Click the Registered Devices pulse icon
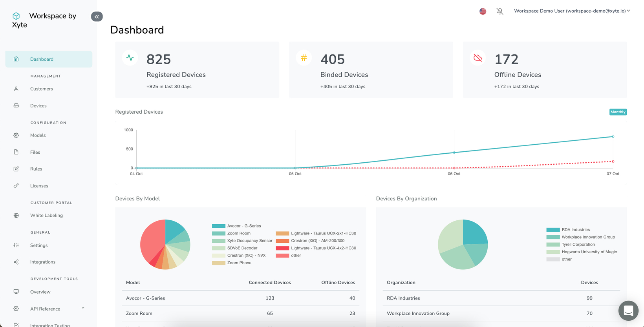 (130, 58)
